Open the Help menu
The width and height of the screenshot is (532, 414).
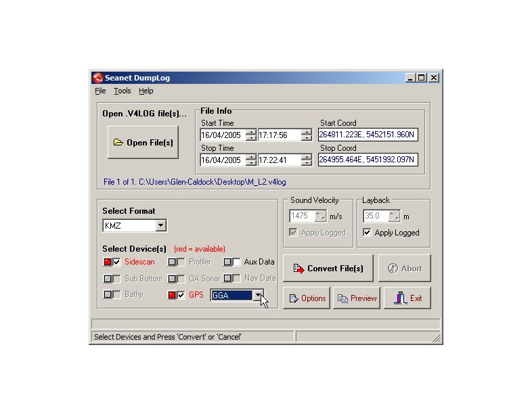click(x=146, y=91)
